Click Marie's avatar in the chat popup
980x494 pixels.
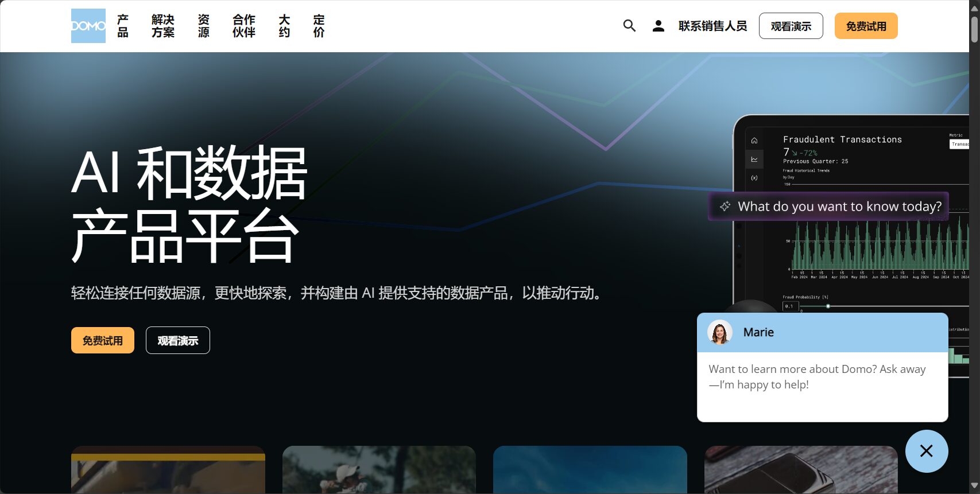click(x=720, y=332)
